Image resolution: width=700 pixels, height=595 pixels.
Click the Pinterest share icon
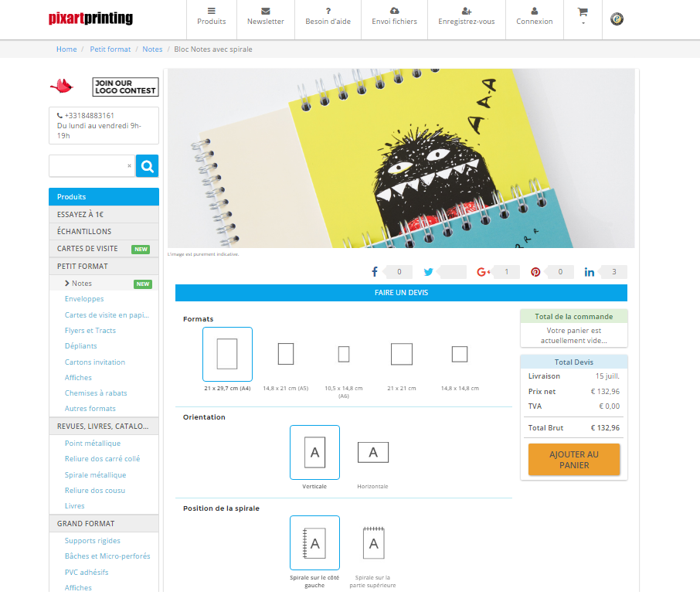(x=535, y=271)
